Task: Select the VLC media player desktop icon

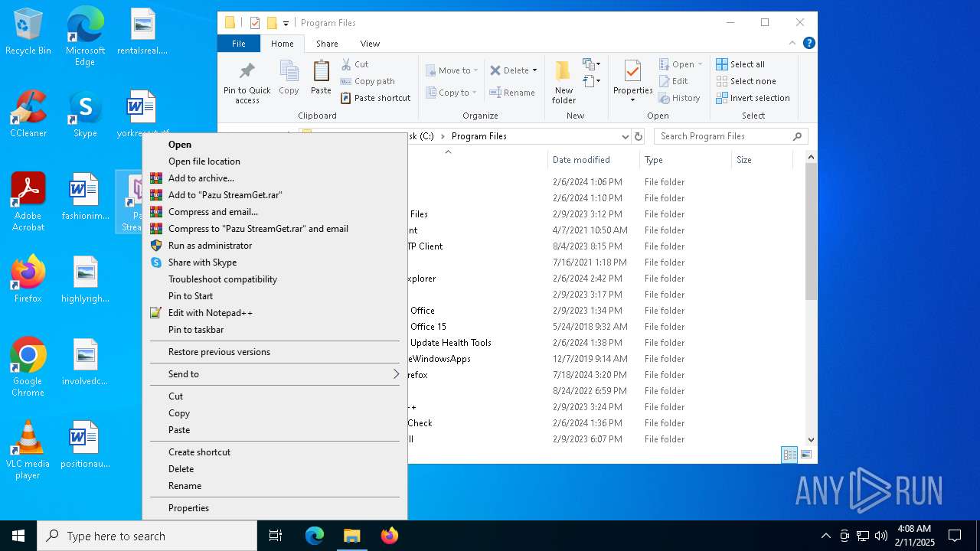Action: (28, 449)
